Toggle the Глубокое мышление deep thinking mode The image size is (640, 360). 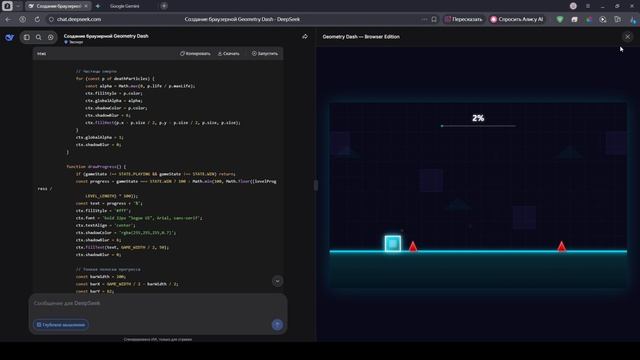pyautogui.click(x=61, y=324)
